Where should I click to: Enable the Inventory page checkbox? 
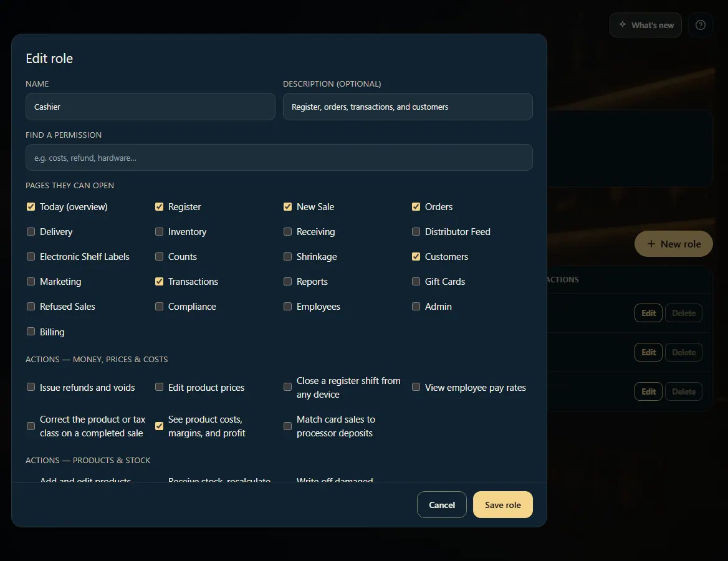(160, 232)
